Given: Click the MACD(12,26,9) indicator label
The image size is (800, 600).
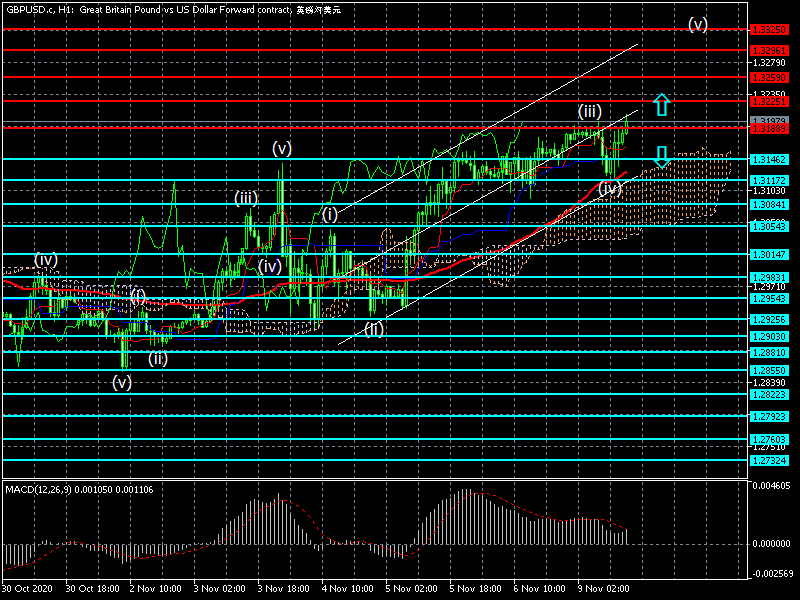Looking at the screenshot, I should pyautogui.click(x=80, y=489).
